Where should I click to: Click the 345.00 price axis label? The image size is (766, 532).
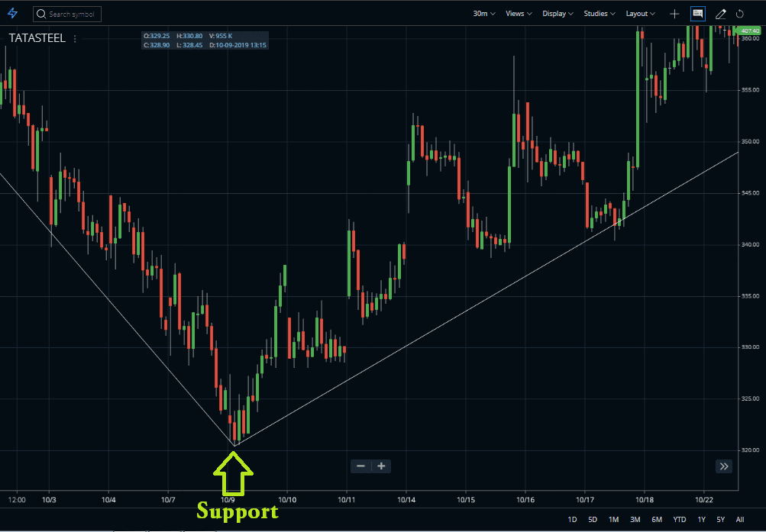[x=750, y=193]
